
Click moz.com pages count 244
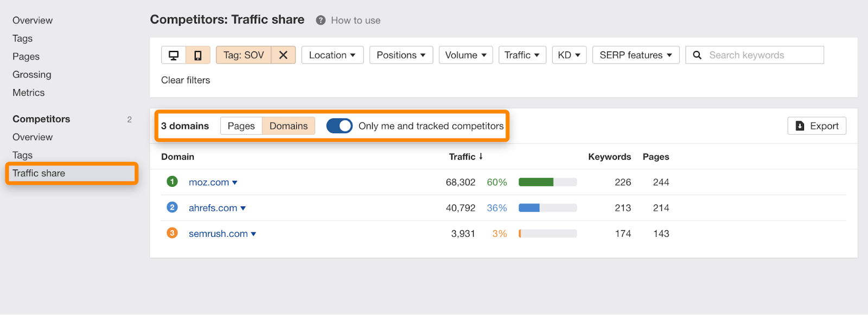(661, 182)
